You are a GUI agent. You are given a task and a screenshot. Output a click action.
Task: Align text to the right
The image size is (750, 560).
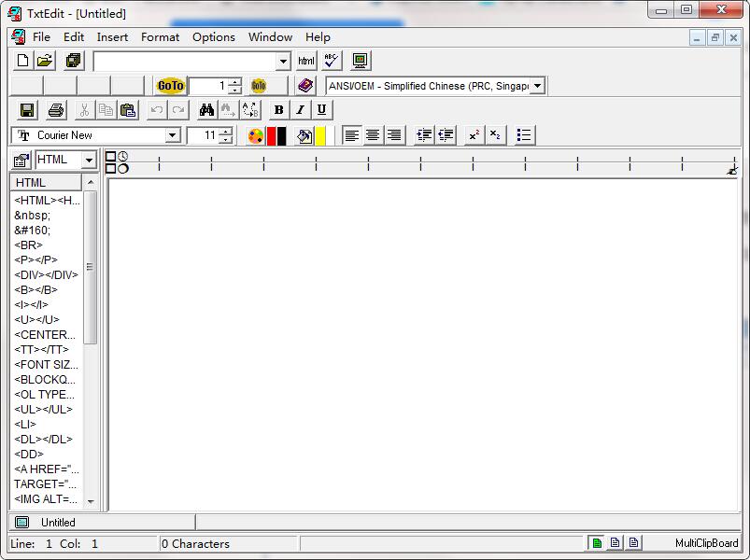(394, 135)
